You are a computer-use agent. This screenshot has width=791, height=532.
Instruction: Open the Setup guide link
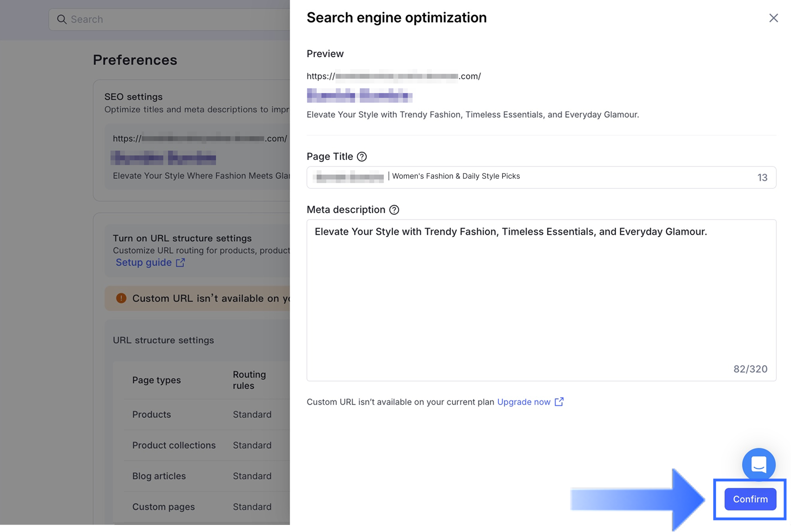click(x=144, y=262)
